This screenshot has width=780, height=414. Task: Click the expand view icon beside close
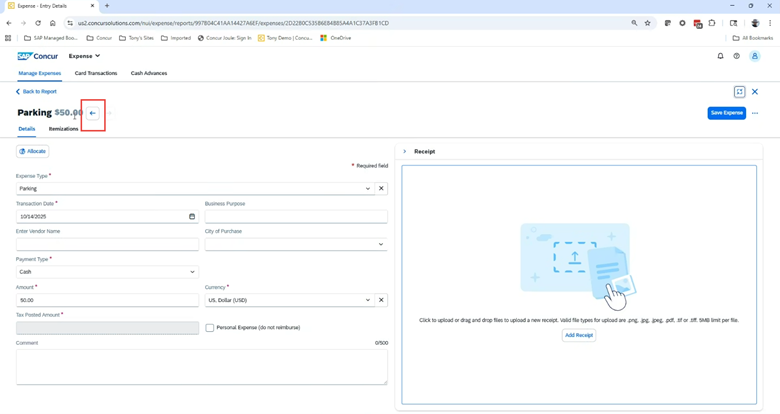[x=740, y=92]
